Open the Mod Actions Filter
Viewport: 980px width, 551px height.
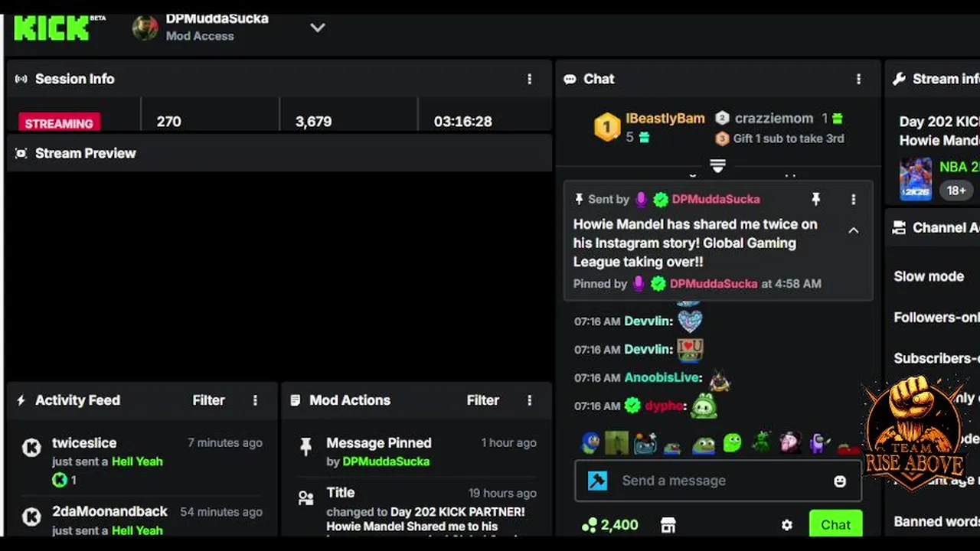tap(482, 400)
